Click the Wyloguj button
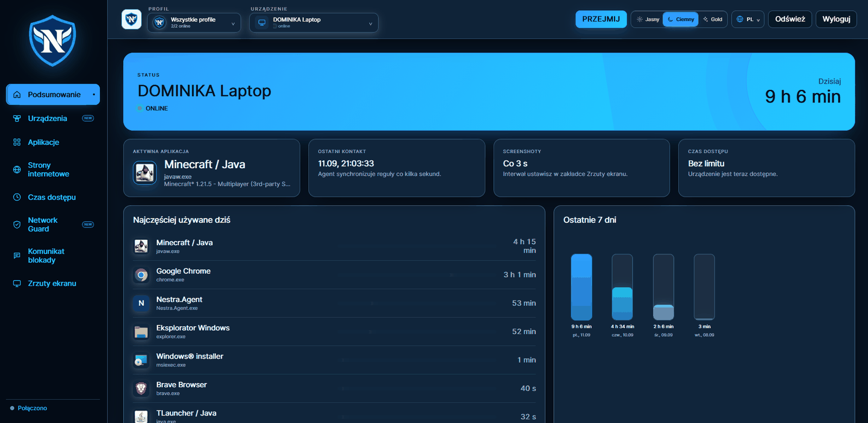Image resolution: width=868 pixels, height=423 pixels. click(836, 19)
